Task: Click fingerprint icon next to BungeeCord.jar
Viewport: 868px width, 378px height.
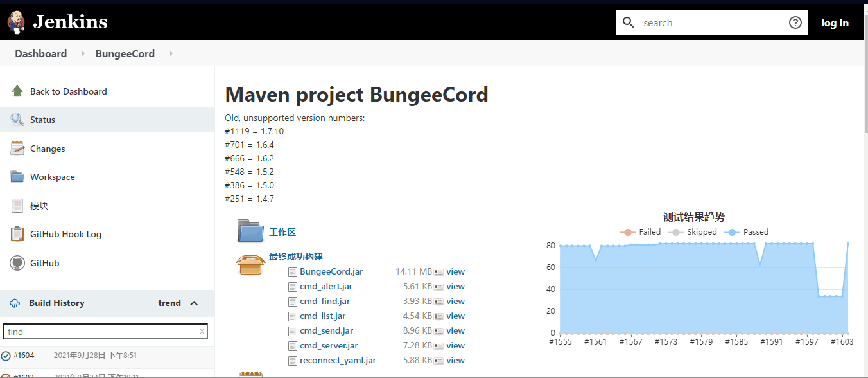Action: (439, 272)
